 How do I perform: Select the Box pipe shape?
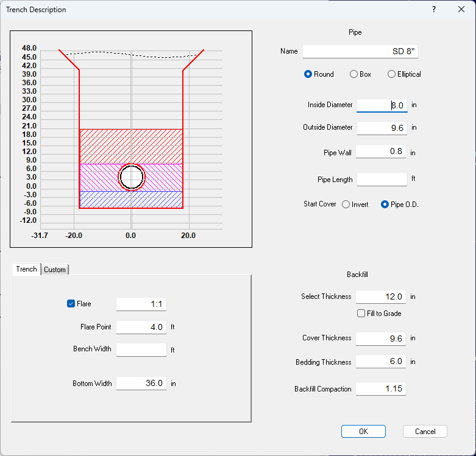pyautogui.click(x=353, y=74)
